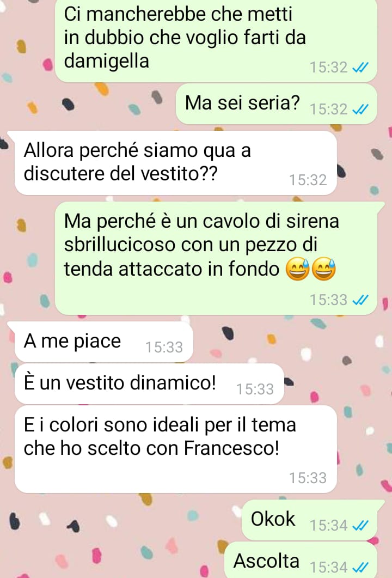Tap the timestamp under the Francesco message
This screenshot has height=578, width=392.
pyautogui.click(x=308, y=478)
